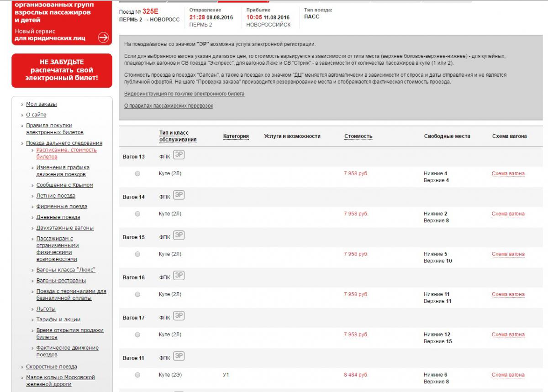Click the ЭР badge for Вагон 17
The height and width of the screenshot is (392, 548).
(x=179, y=316)
